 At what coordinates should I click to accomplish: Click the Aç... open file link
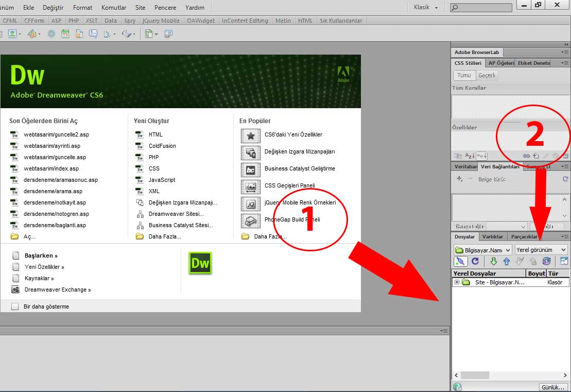click(x=29, y=237)
